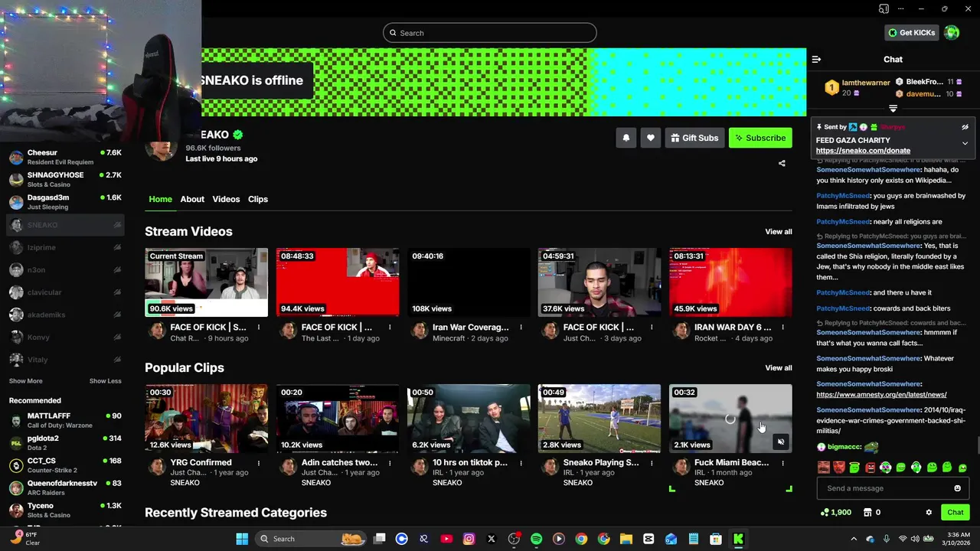Open SHNAGGYHOSE channel in sidebar
980x551 pixels.
(65, 179)
